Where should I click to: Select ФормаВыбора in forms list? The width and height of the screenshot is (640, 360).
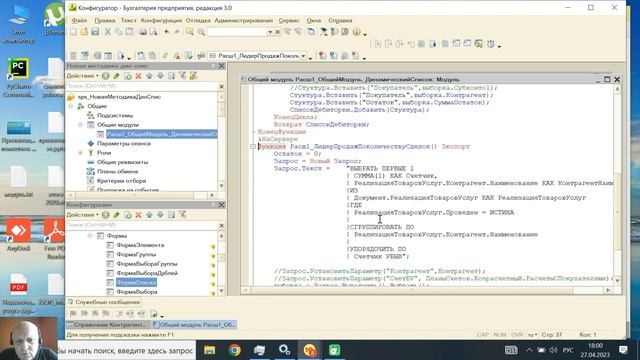[136, 292]
